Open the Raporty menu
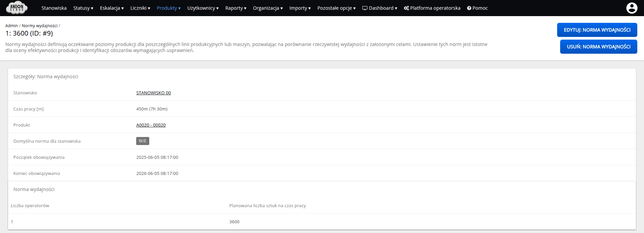644x233 pixels. point(236,8)
